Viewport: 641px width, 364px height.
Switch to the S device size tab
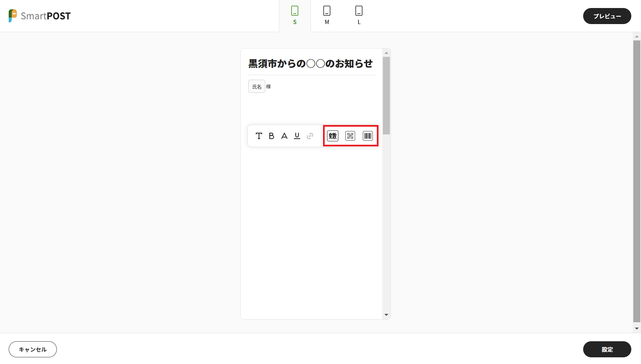pos(295,16)
